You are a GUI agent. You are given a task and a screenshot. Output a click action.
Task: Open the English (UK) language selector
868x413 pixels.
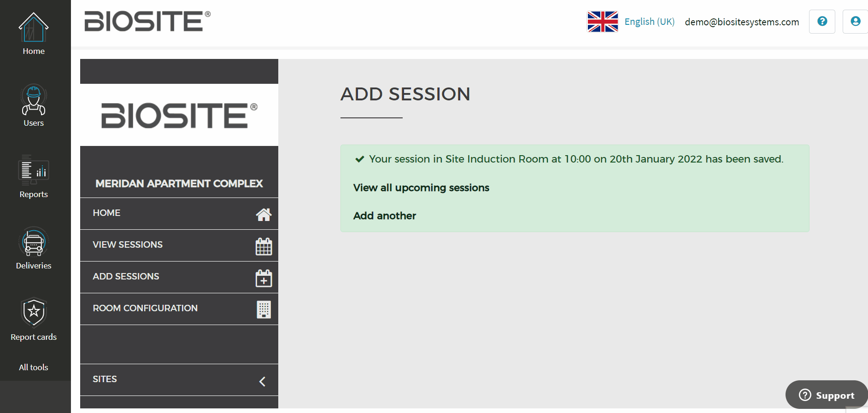tap(649, 22)
